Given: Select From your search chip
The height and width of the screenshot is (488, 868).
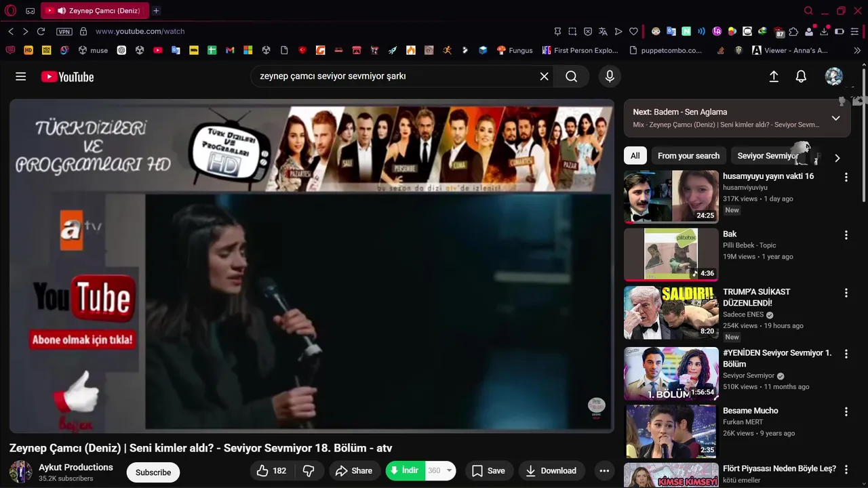Looking at the screenshot, I should [688, 156].
